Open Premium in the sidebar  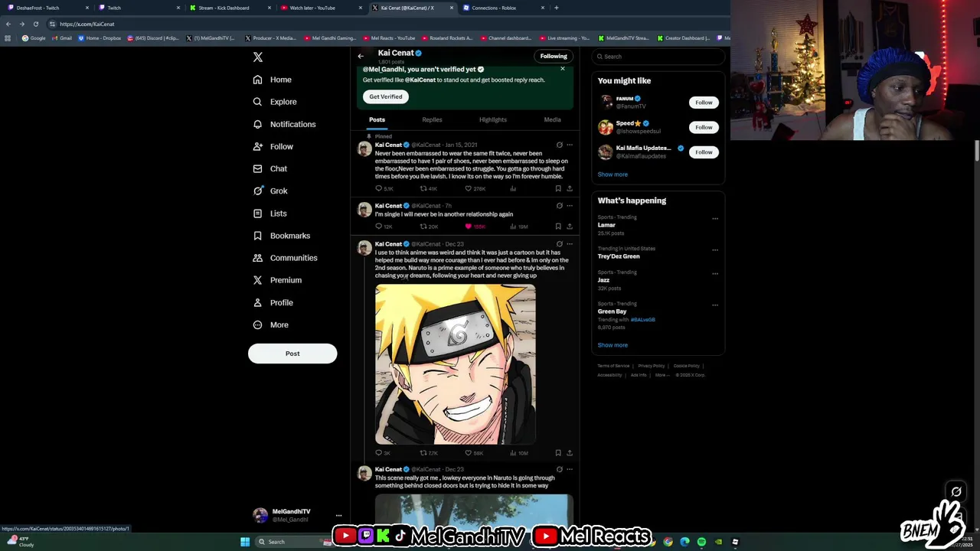coord(277,280)
